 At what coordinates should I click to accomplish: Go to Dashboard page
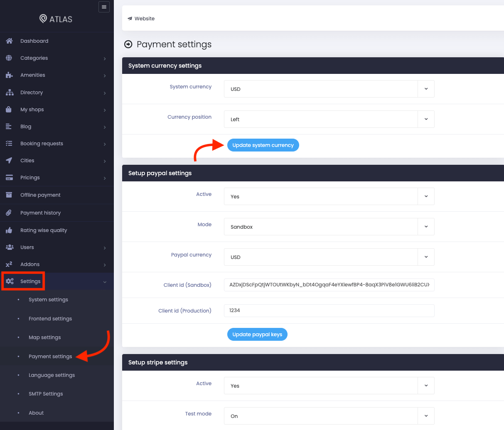pos(34,41)
